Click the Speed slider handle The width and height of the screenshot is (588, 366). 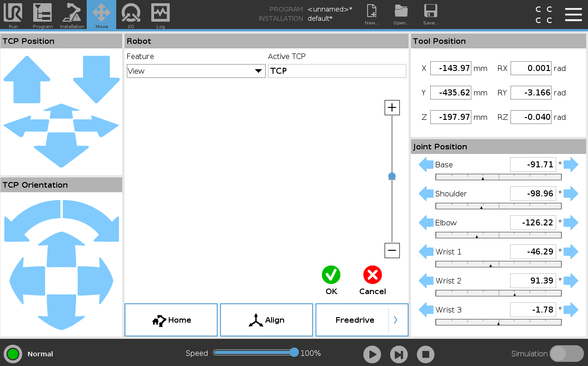coord(294,353)
